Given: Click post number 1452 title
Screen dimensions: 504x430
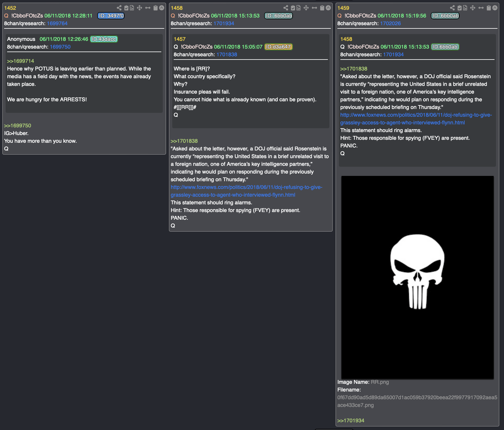Looking at the screenshot, I should (x=10, y=8).
